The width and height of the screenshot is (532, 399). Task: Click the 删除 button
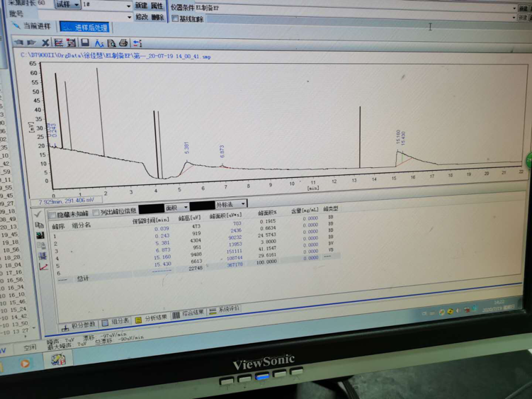(157, 17)
